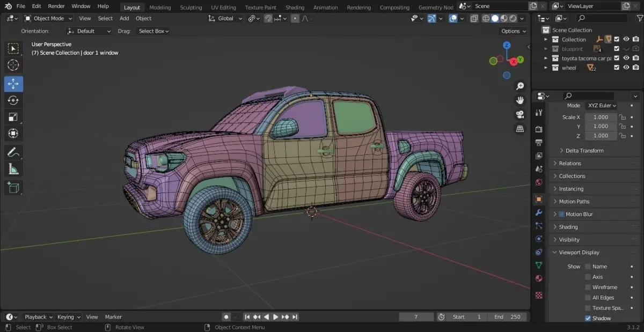
Task: Switch to rendered viewport shading
Action: pyautogui.click(x=513, y=18)
